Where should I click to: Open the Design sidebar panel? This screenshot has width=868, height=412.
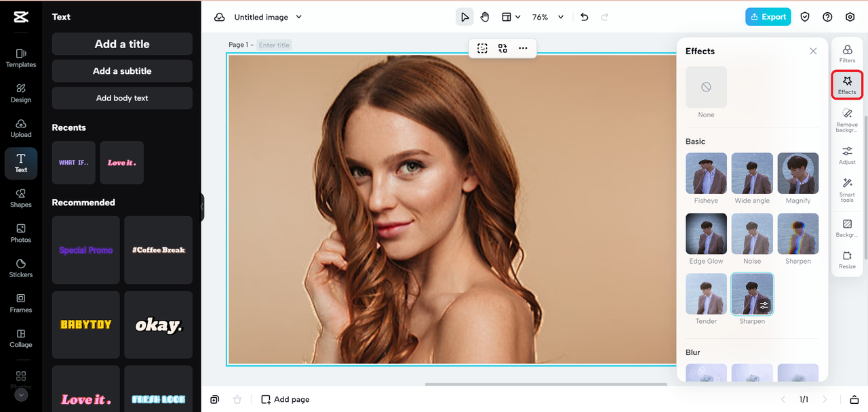pyautogui.click(x=21, y=93)
